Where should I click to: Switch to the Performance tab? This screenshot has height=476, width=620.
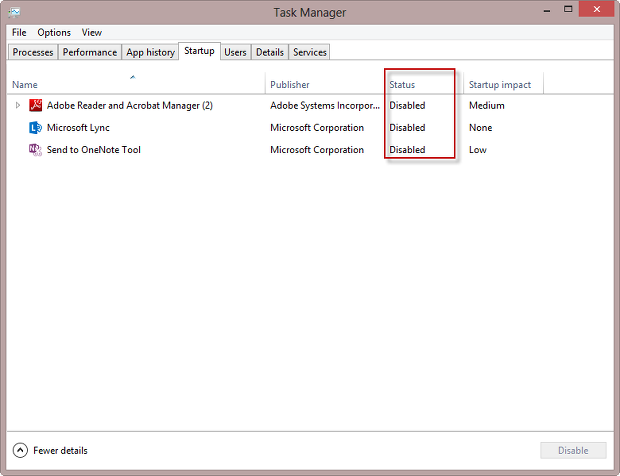click(x=90, y=52)
